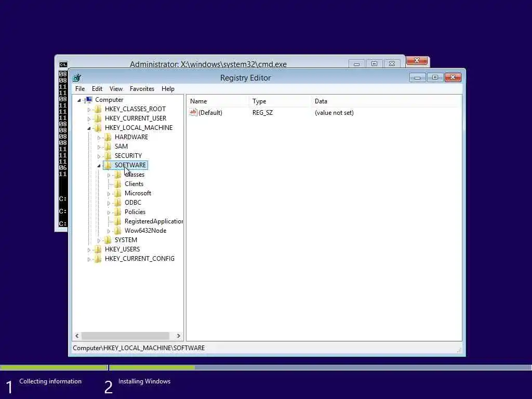Select the Policies key label

pyautogui.click(x=135, y=212)
